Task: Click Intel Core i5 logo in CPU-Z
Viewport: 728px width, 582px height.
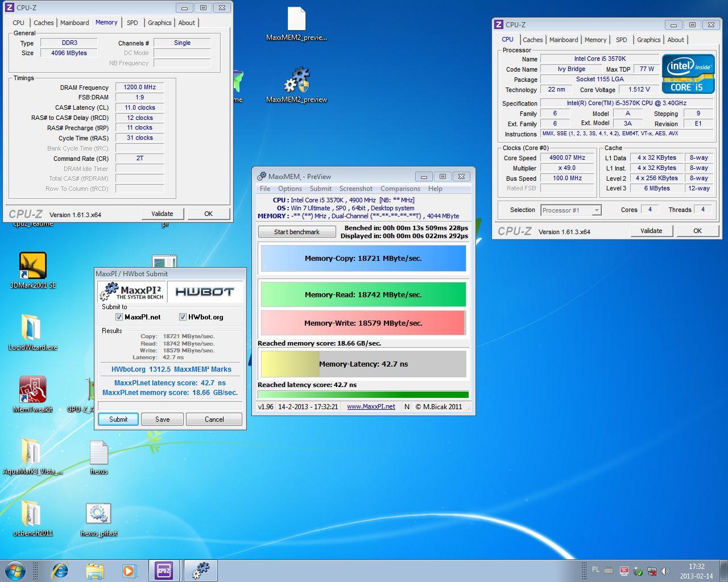Action: point(688,73)
